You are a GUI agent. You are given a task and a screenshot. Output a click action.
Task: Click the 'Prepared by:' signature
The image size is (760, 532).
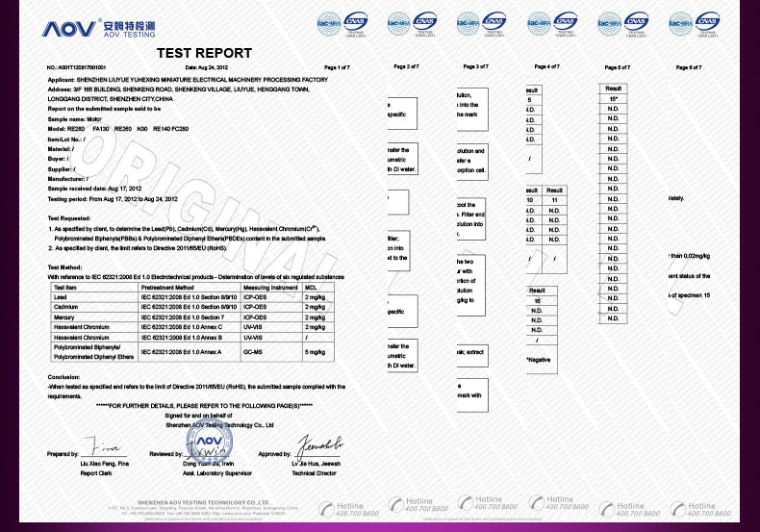click(105, 445)
